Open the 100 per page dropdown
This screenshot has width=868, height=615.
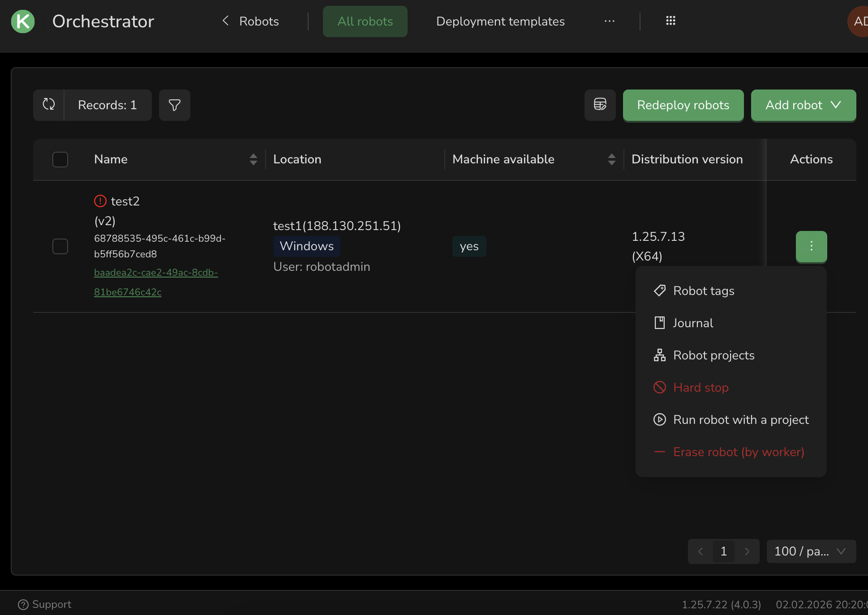[x=811, y=551]
